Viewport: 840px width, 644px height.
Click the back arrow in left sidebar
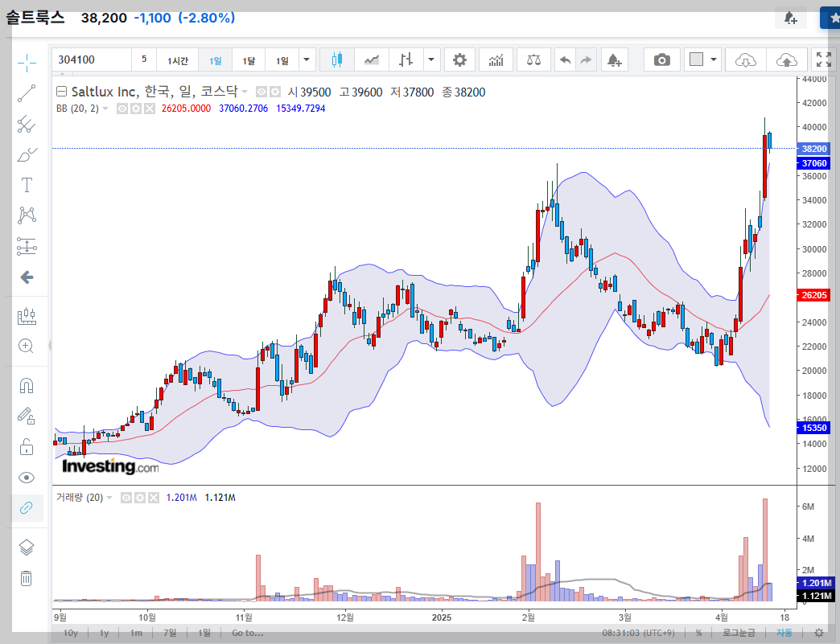click(x=27, y=277)
